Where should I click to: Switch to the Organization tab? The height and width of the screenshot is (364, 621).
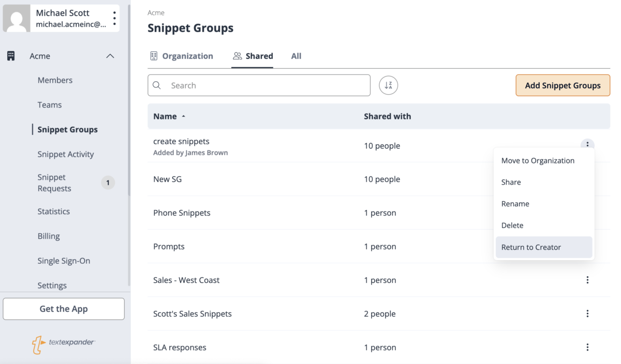181,56
